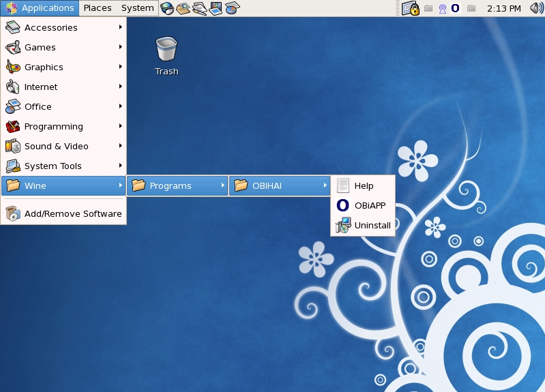Open Help from the OBIHAI submenu
This screenshot has width=545, height=392.
click(x=362, y=185)
